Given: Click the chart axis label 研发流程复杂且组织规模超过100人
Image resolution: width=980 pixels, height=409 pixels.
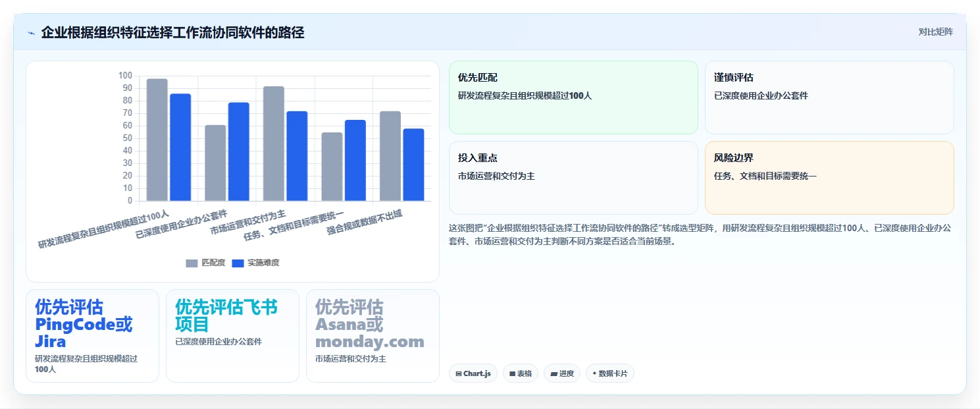Looking at the screenshot, I should coord(103,229).
